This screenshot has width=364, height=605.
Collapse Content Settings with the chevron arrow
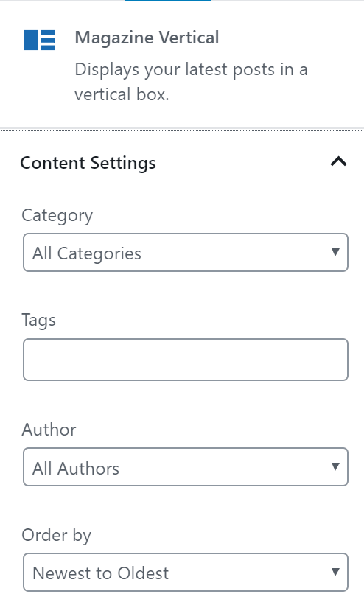click(x=338, y=161)
